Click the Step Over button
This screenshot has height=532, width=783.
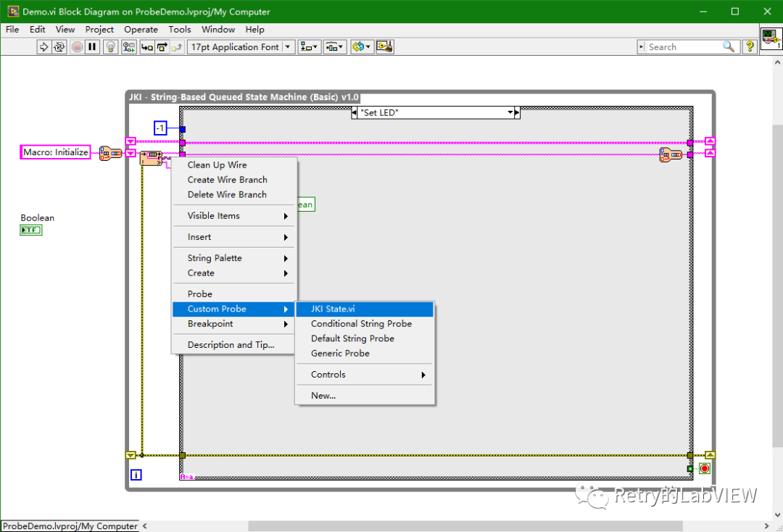pyautogui.click(x=162, y=47)
